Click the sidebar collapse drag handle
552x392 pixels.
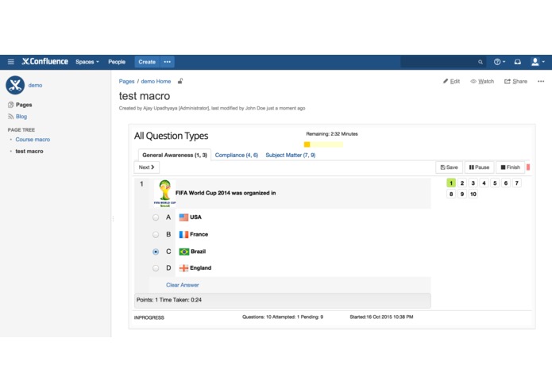click(x=113, y=219)
